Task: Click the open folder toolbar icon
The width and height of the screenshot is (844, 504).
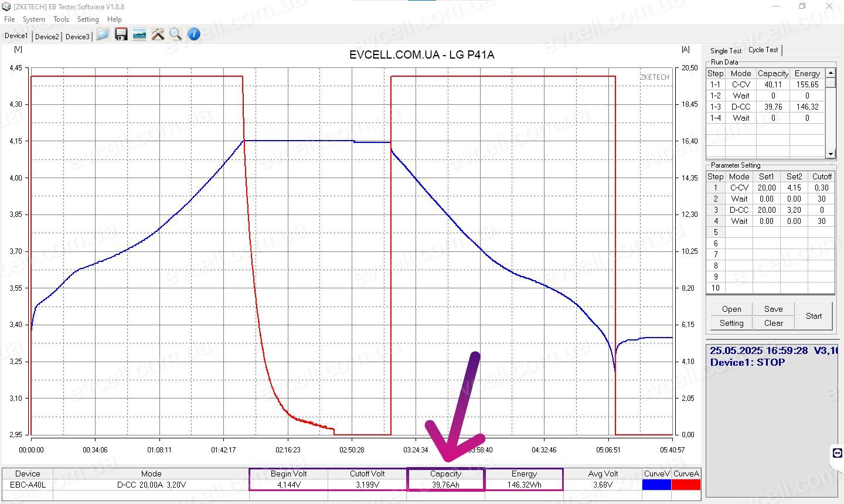Action: tap(103, 35)
